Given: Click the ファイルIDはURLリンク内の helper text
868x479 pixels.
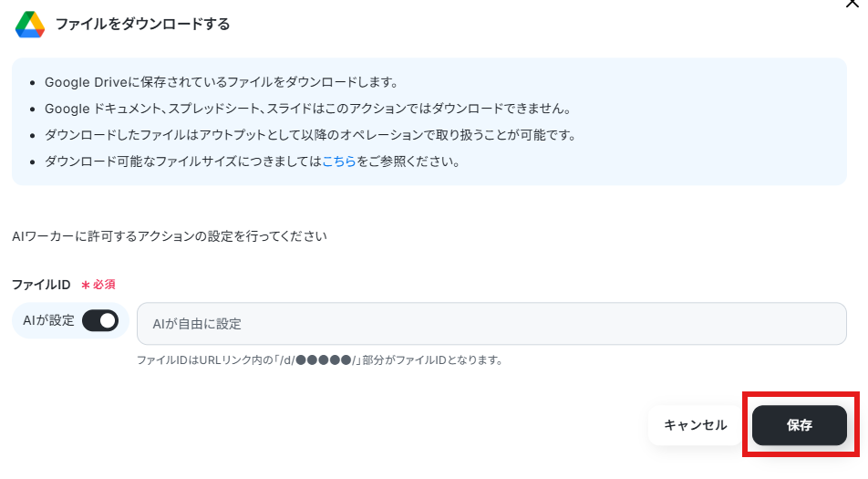Looking at the screenshot, I should 319,360.
